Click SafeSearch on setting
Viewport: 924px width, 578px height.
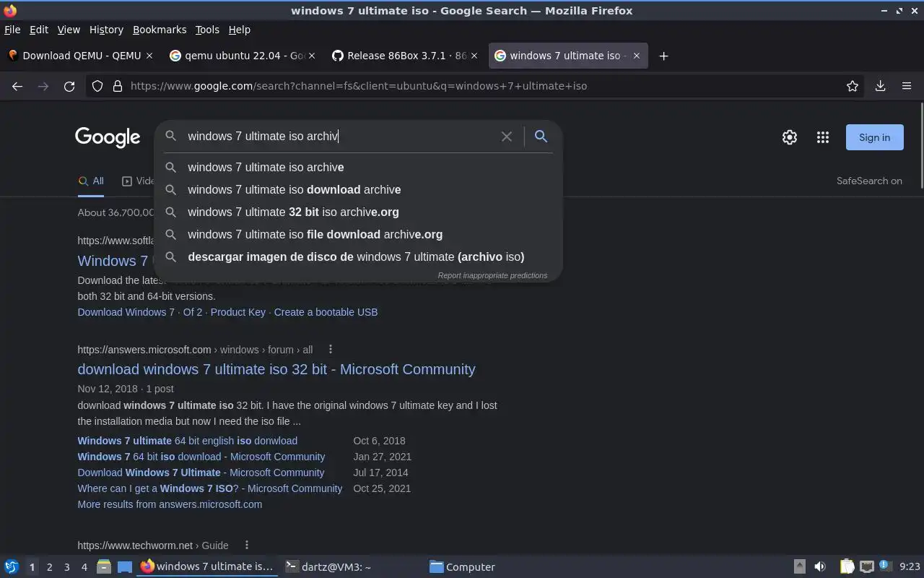[x=869, y=181]
